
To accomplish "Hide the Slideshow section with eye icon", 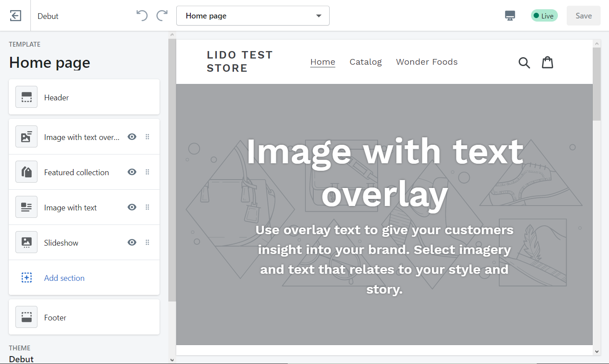I will click(x=132, y=243).
